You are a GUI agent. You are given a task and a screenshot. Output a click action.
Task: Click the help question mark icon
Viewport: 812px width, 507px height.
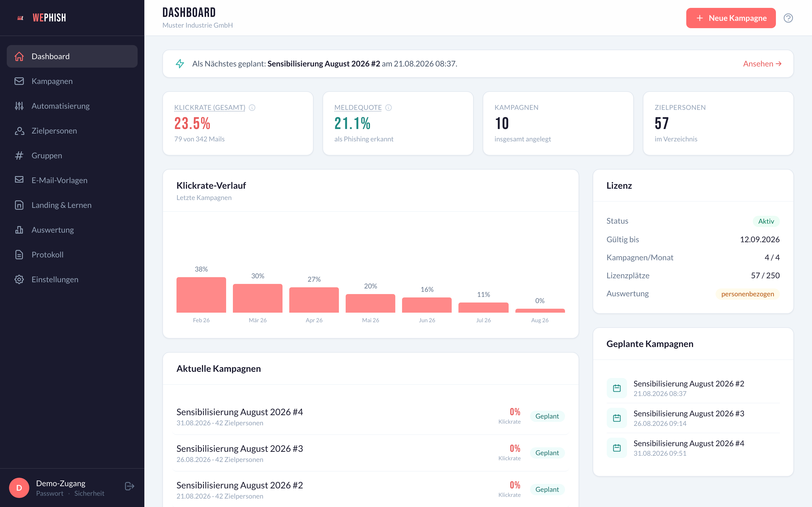[788, 18]
